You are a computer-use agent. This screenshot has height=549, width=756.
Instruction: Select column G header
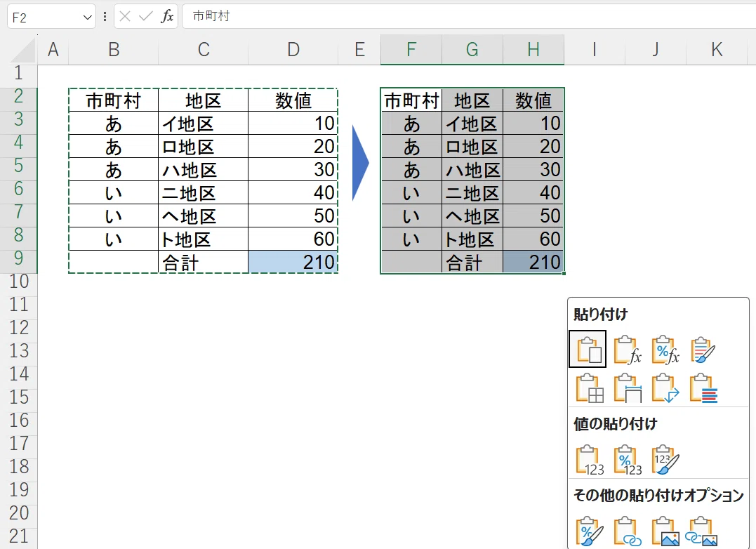click(x=472, y=50)
